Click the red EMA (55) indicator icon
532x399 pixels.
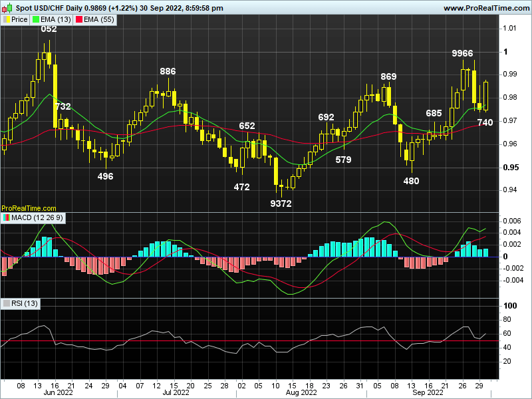78,19
